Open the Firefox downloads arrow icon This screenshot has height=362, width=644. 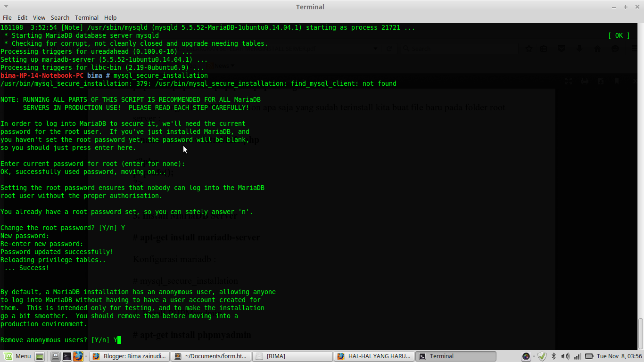coord(579,49)
